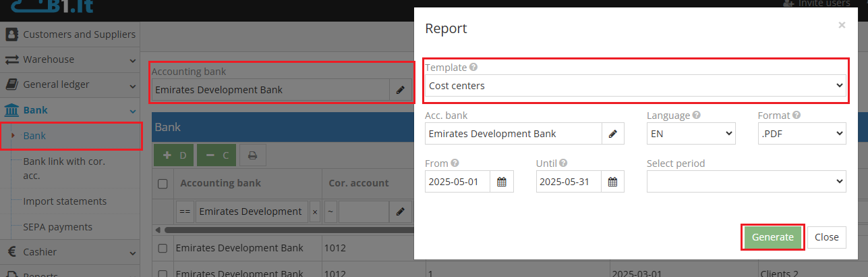Open the Format dropdown set to .PDF

(x=801, y=134)
